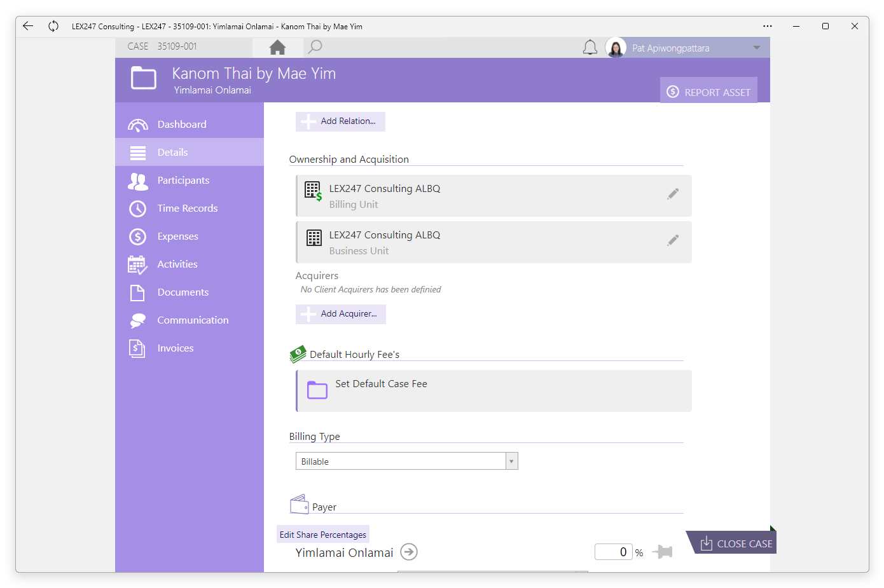Click the case number 35109-001 text
The width and height of the screenshot is (884, 588).
tap(177, 46)
